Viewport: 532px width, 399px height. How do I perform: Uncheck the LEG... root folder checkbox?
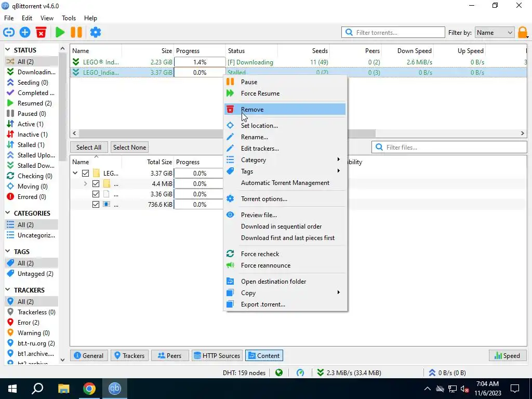click(x=86, y=174)
